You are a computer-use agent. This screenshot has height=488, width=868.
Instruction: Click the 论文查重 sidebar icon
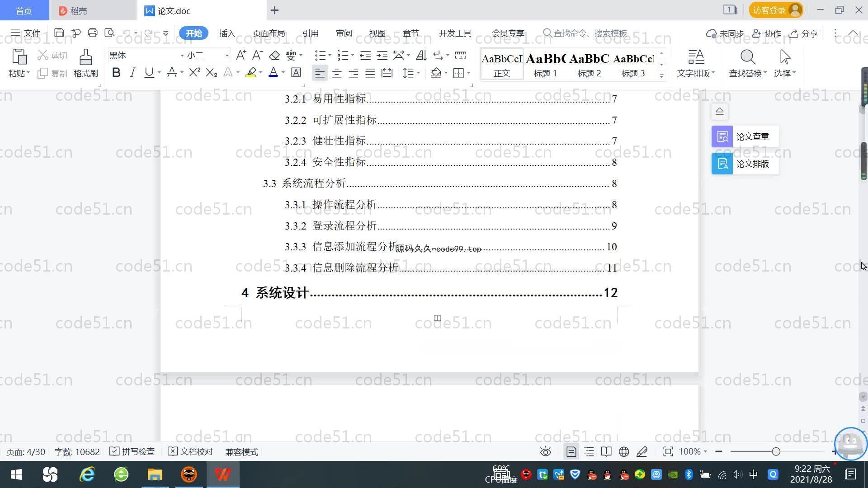(x=722, y=136)
